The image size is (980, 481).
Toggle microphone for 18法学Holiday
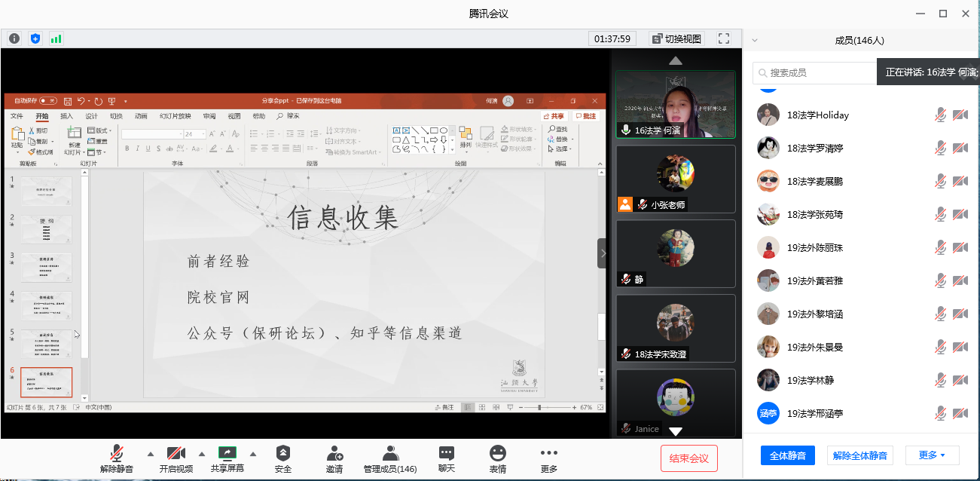coord(940,115)
